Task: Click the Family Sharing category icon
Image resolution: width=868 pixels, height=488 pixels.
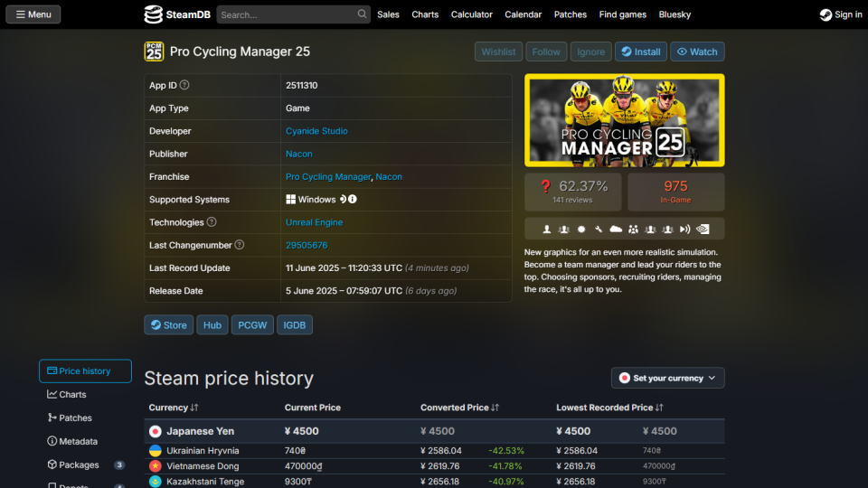Action: tap(633, 229)
